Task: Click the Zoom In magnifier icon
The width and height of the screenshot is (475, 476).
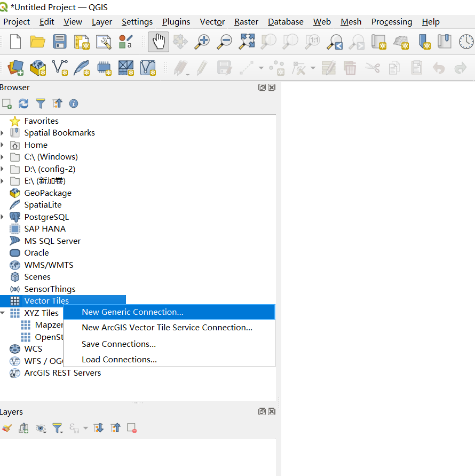Action: 202,42
